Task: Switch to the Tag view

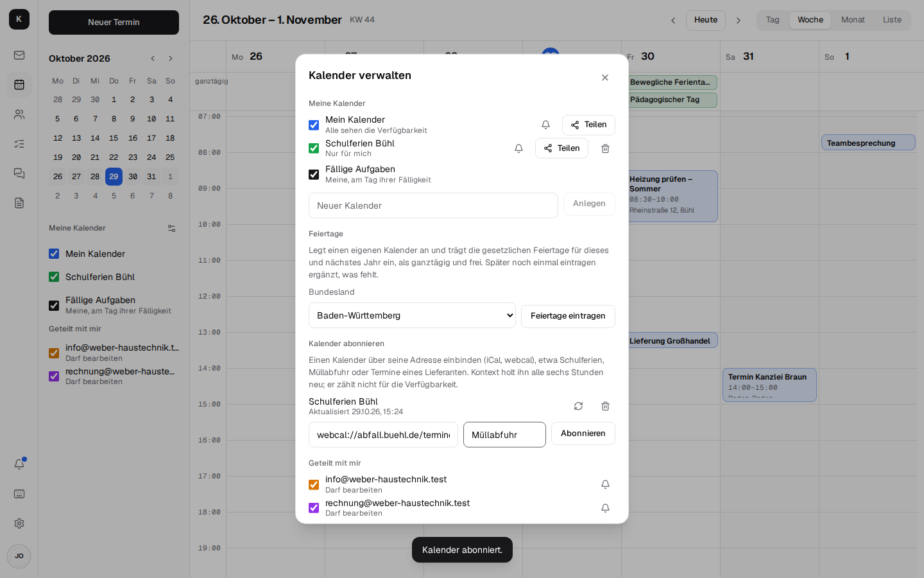Action: tap(773, 20)
